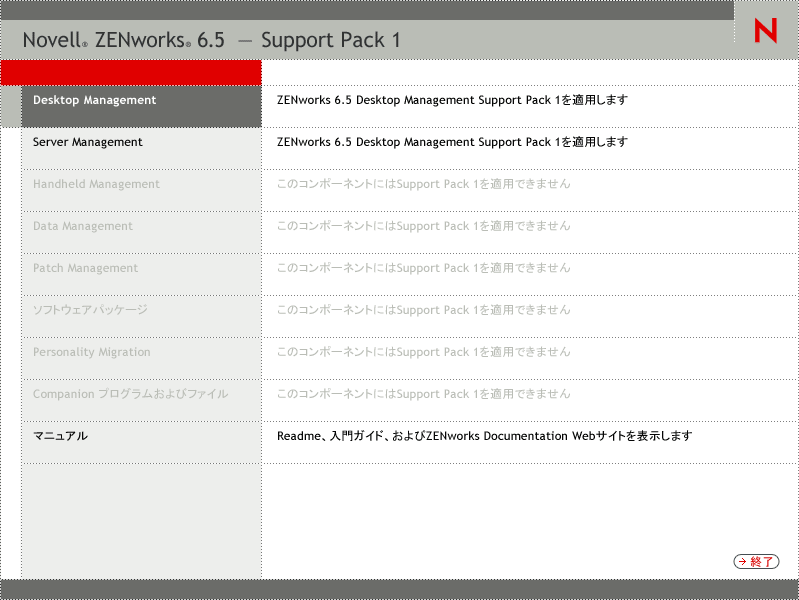The width and height of the screenshot is (799, 600).
Task: Click the Readme and Documentation Web site description
Action: tap(485, 436)
